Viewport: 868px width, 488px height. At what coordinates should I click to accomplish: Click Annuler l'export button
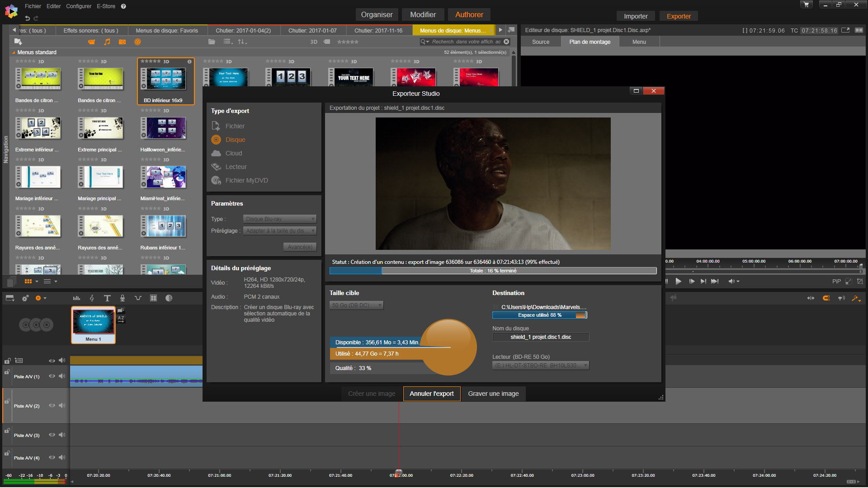point(432,394)
